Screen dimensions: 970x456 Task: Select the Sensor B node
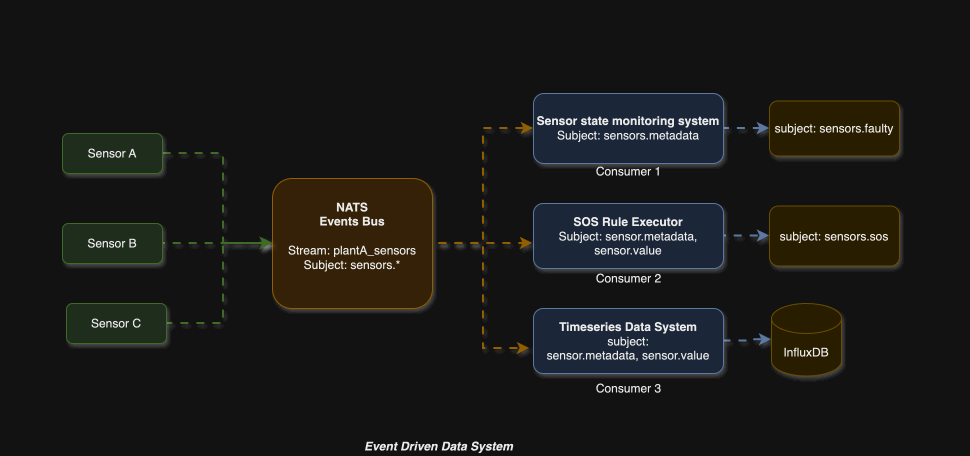click(112, 243)
